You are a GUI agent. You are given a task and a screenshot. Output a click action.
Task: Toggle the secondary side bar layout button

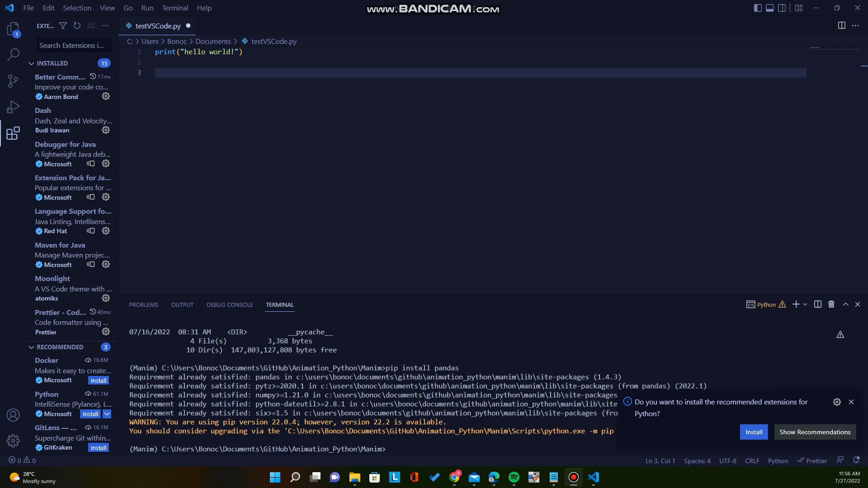point(782,8)
